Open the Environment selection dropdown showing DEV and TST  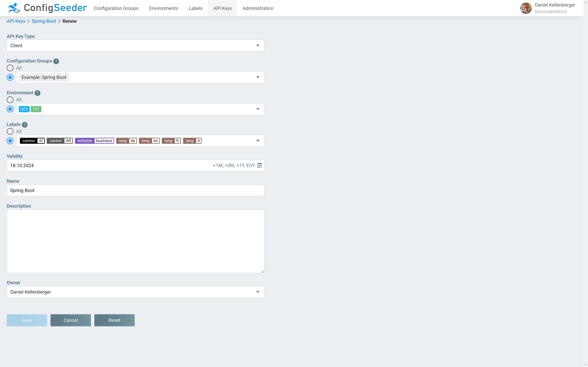point(258,109)
